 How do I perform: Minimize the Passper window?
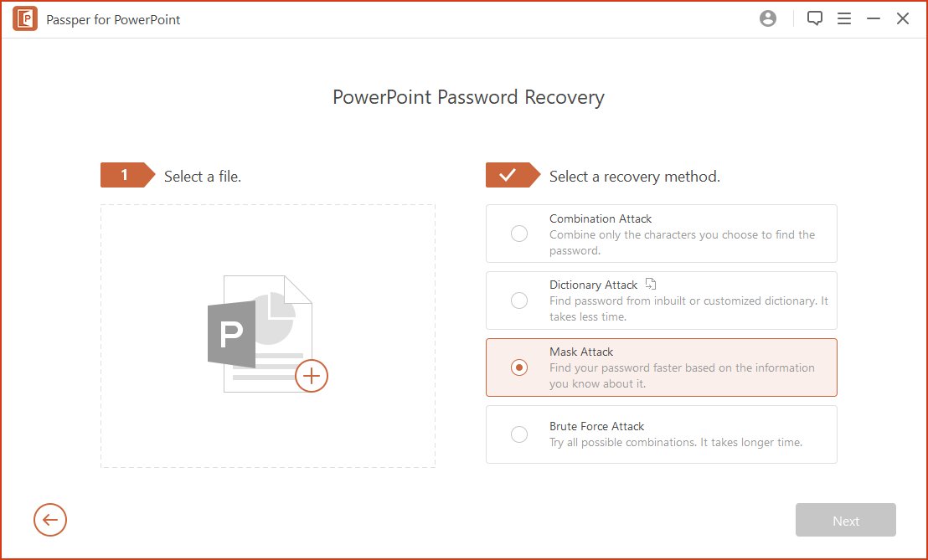tap(874, 18)
